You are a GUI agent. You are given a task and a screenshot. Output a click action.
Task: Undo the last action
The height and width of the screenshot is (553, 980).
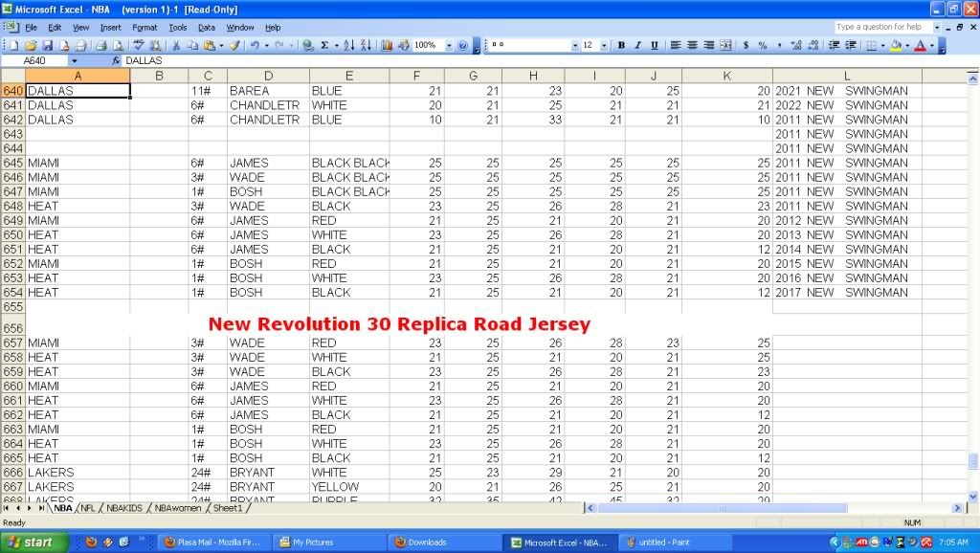pyautogui.click(x=255, y=45)
